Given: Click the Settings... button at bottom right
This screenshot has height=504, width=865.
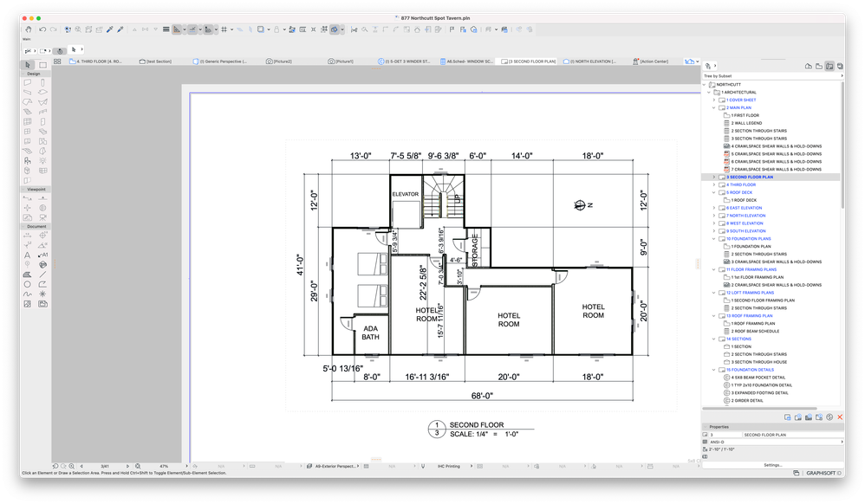Looking at the screenshot, I should pyautogui.click(x=771, y=464).
